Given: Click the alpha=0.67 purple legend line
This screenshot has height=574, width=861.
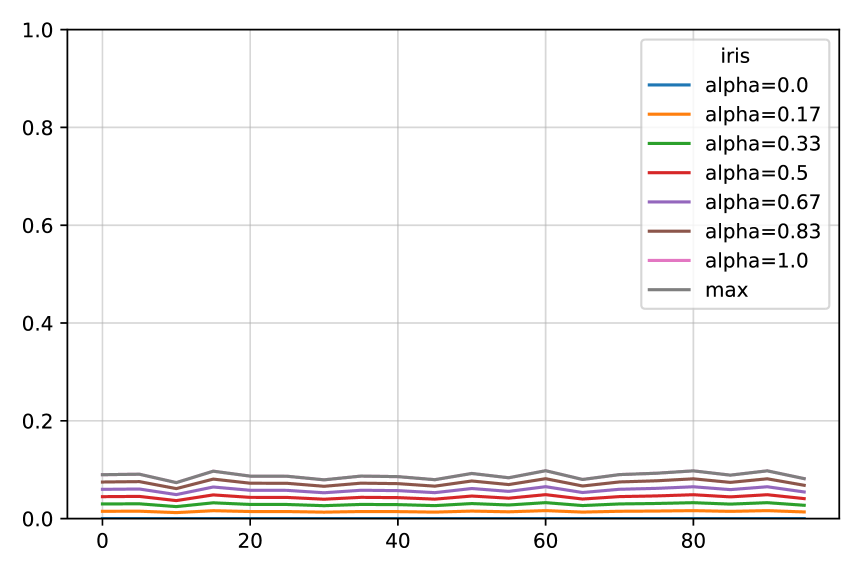Looking at the screenshot, I should tap(669, 202).
